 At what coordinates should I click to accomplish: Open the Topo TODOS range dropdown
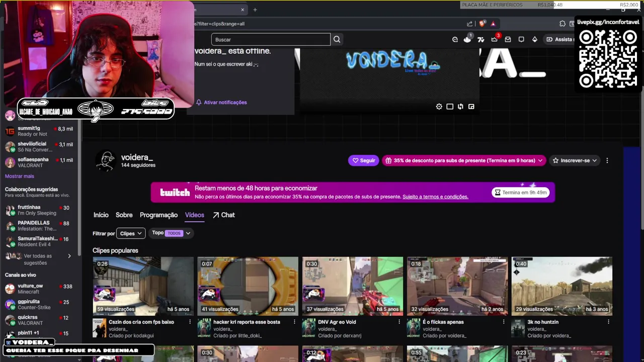171,233
